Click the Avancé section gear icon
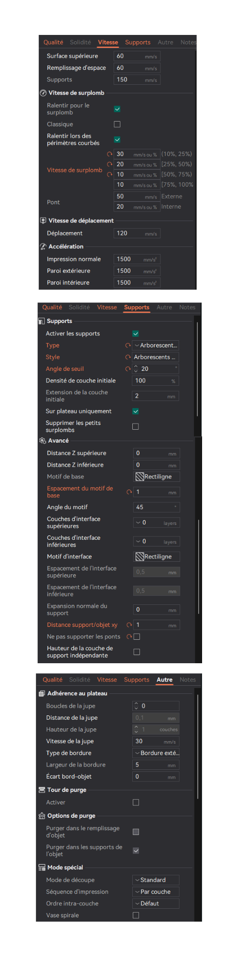235x980 pixels. (x=43, y=440)
